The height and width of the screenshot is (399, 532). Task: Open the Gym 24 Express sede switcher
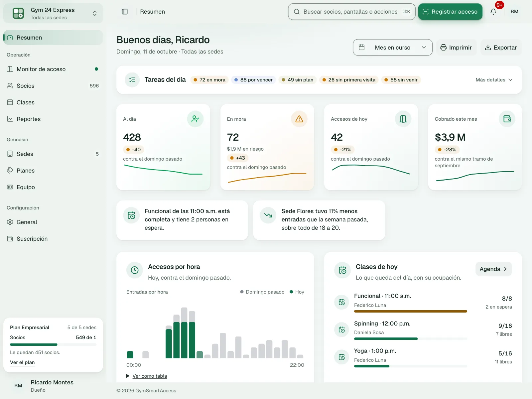[x=53, y=13]
